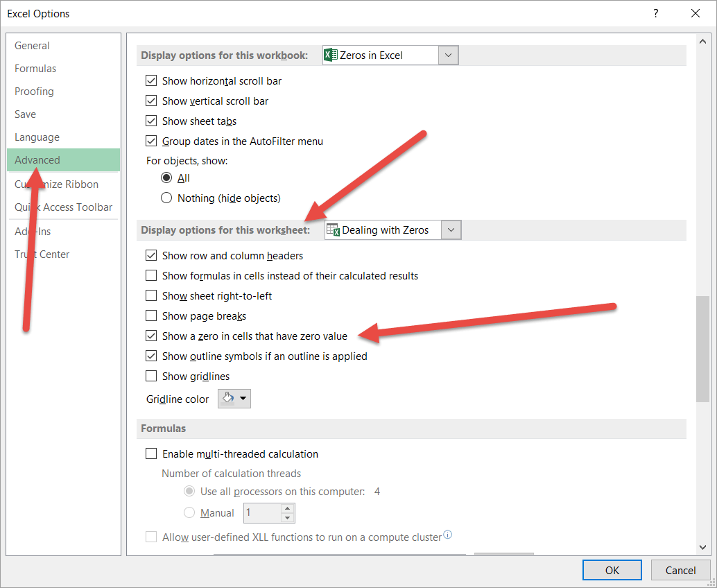Check Show formulas in cells instead of results
Screen dimensions: 717x588
click(151, 275)
